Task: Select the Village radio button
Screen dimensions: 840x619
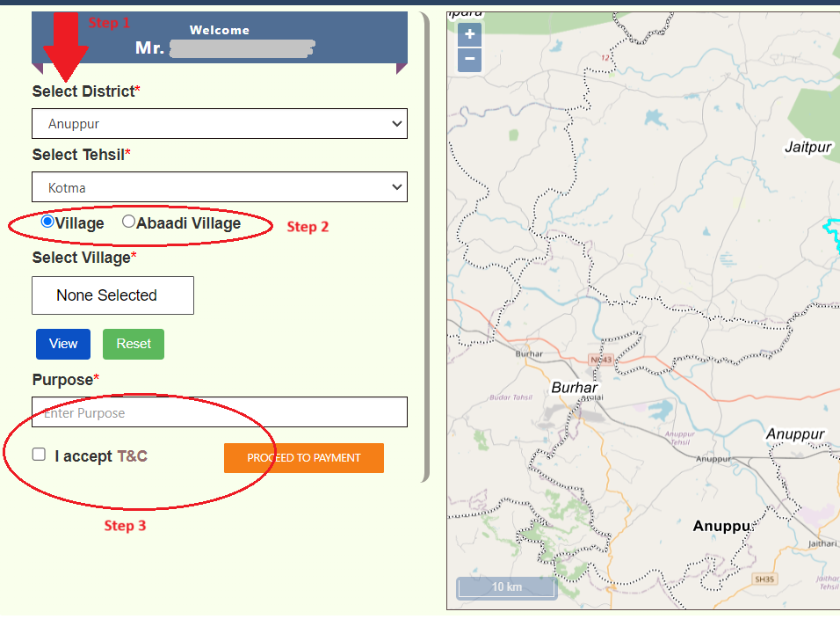Action: point(47,222)
